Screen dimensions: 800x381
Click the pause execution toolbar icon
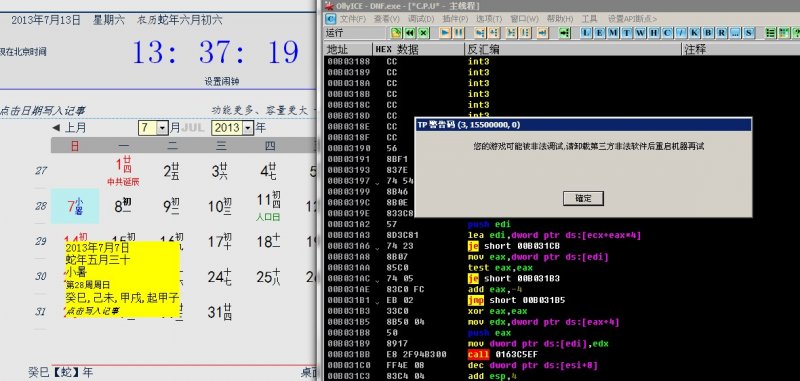click(459, 33)
